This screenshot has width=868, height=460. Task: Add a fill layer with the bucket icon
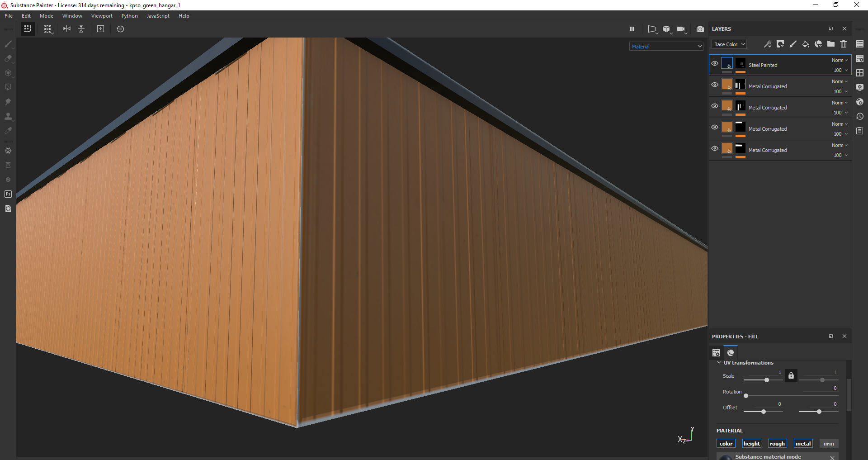[x=805, y=44]
